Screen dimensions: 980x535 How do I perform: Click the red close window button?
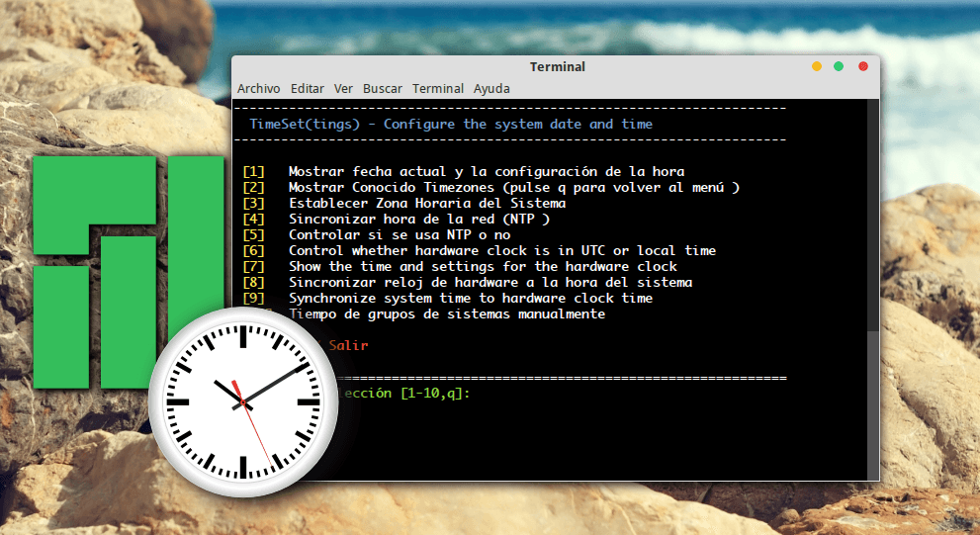pyautogui.click(x=862, y=66)
